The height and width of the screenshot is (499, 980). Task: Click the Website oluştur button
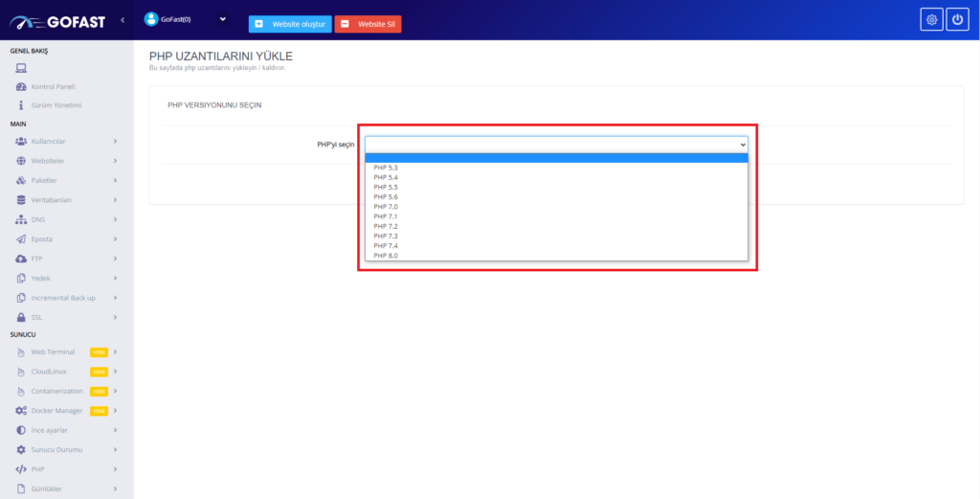point(290,24)
